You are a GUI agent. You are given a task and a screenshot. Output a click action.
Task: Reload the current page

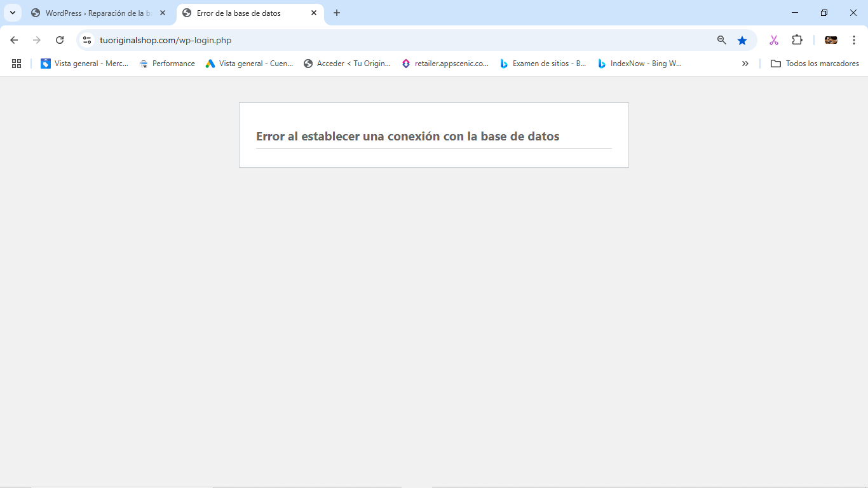click(x=60, y=40)
